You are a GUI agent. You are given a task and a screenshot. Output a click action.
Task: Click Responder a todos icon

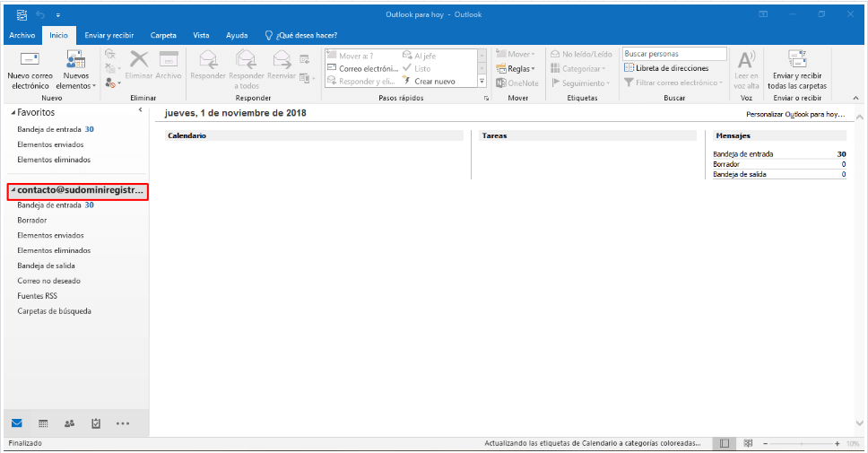point(246,59)
